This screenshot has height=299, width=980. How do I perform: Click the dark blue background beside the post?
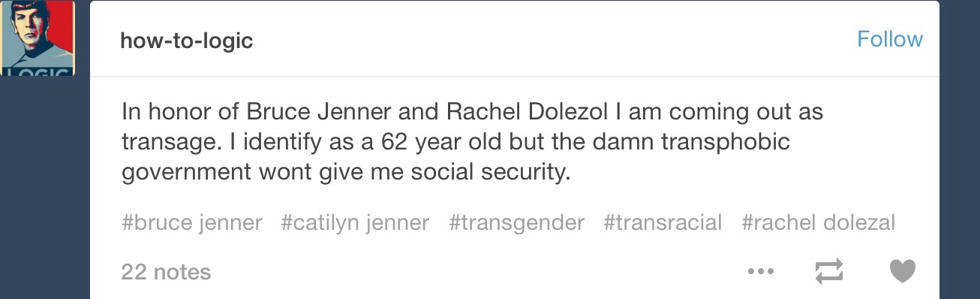[960, 150]
